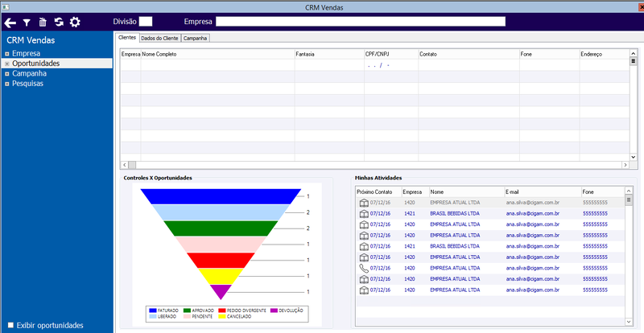Click the Contato column header
644x333 pixels.
tap(469, 54)
